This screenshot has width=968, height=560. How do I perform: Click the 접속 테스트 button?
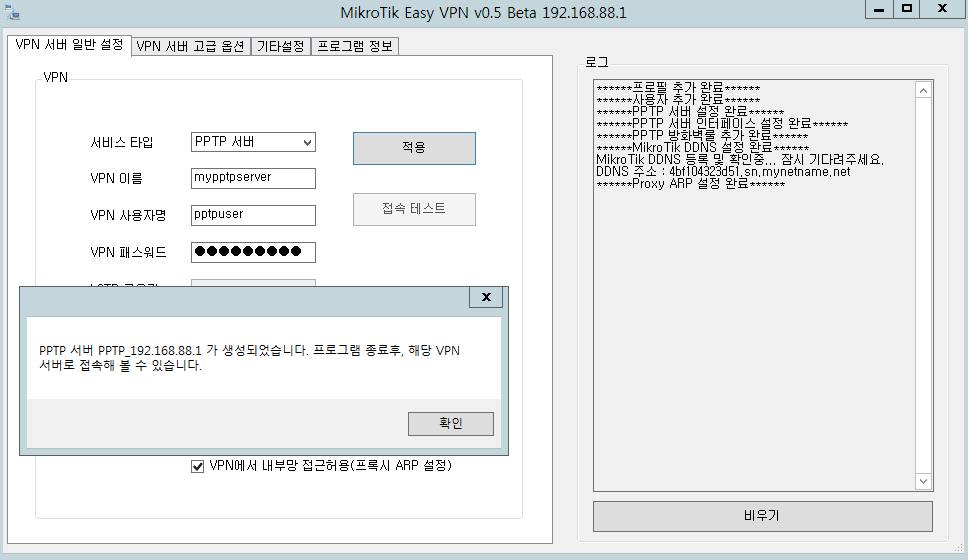[x=414, y=209]
